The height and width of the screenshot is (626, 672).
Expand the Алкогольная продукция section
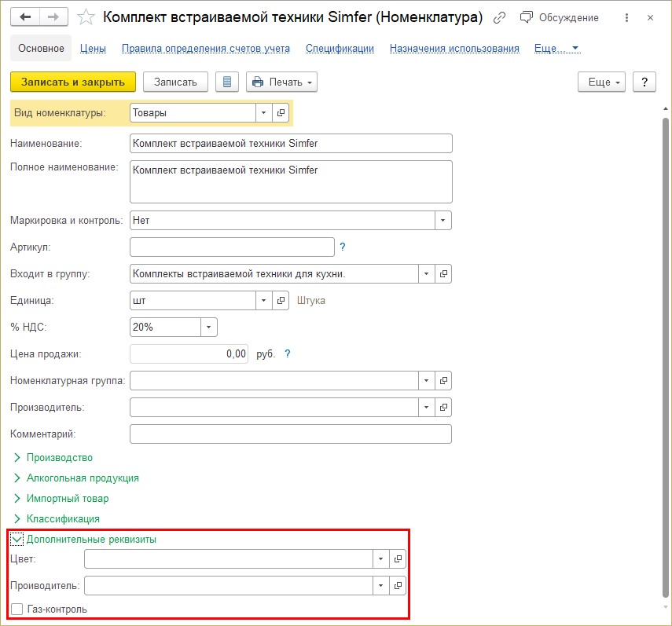point(17,478)
